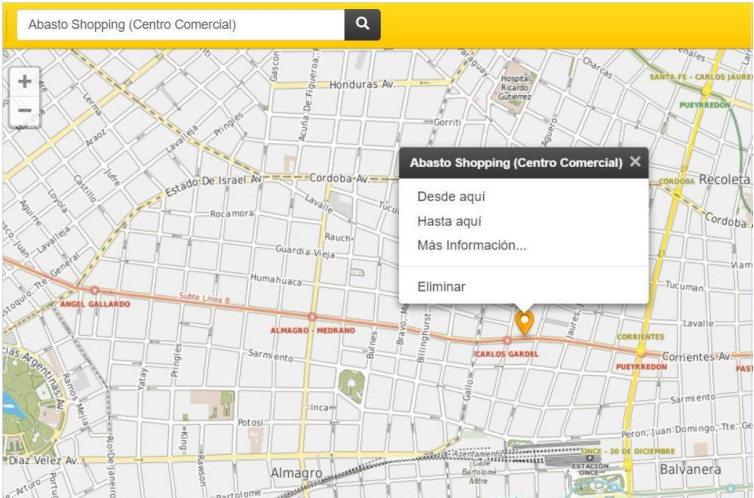
Task: Click the "Estado De Israel Av." label
Action: click(213, 185)
